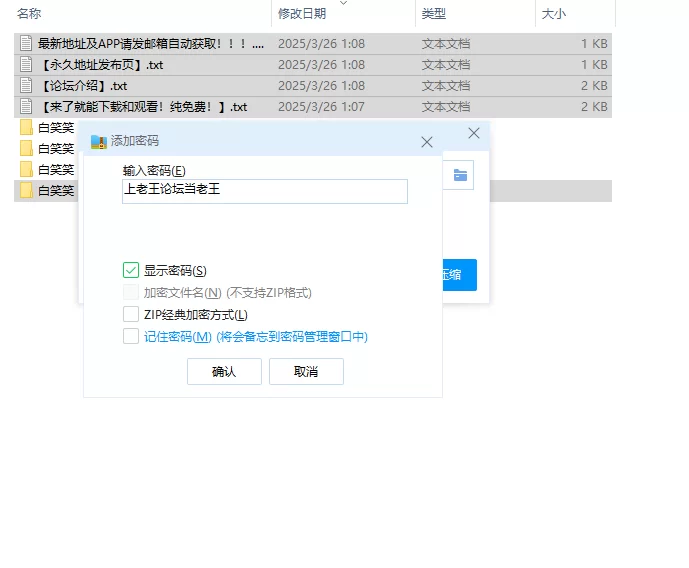Click 文本文档 type of 【论坛介绍】 row
Screen dimensions: 689x568
(x=446, y=86)
